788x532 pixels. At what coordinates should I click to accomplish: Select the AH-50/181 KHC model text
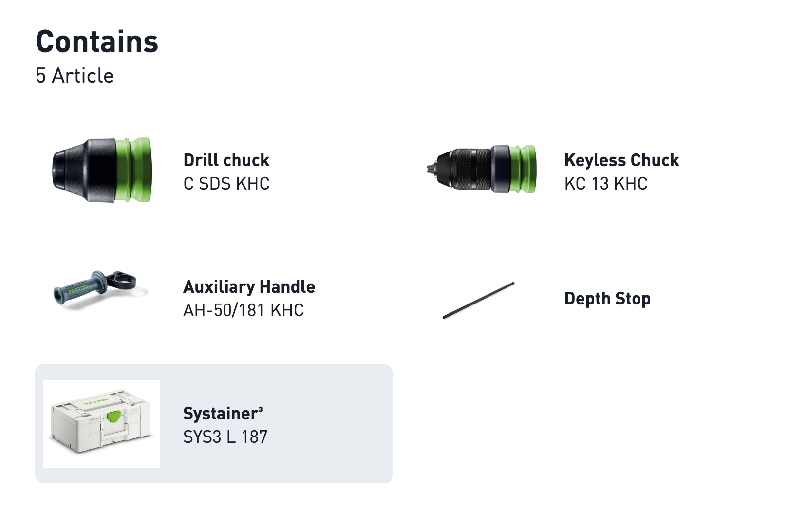tap(244, 310)
